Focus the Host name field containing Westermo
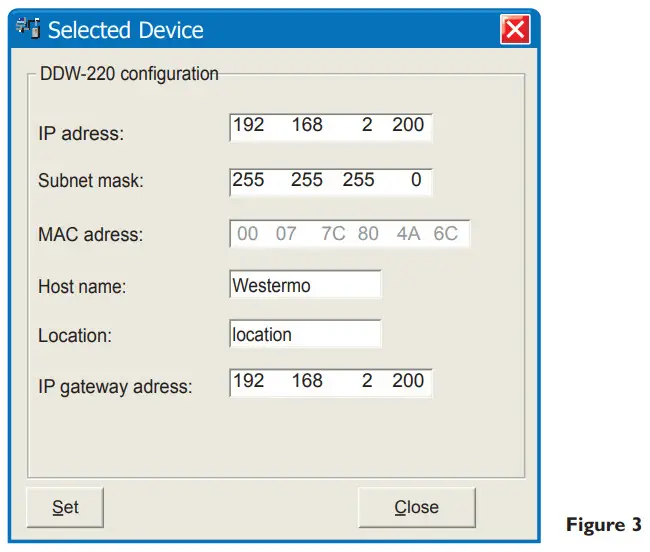 [x=305, y=285]
